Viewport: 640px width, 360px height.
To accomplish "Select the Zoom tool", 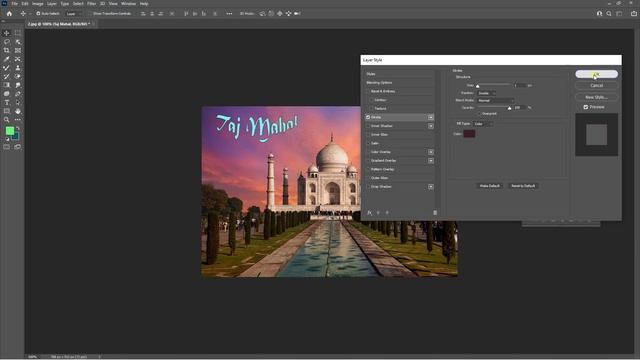I will tap(7, 120).
